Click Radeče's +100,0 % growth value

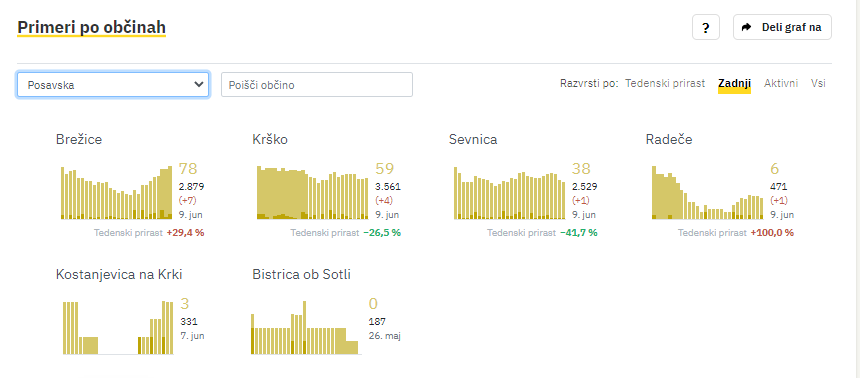pyautogui.click(x=772, y=233)
